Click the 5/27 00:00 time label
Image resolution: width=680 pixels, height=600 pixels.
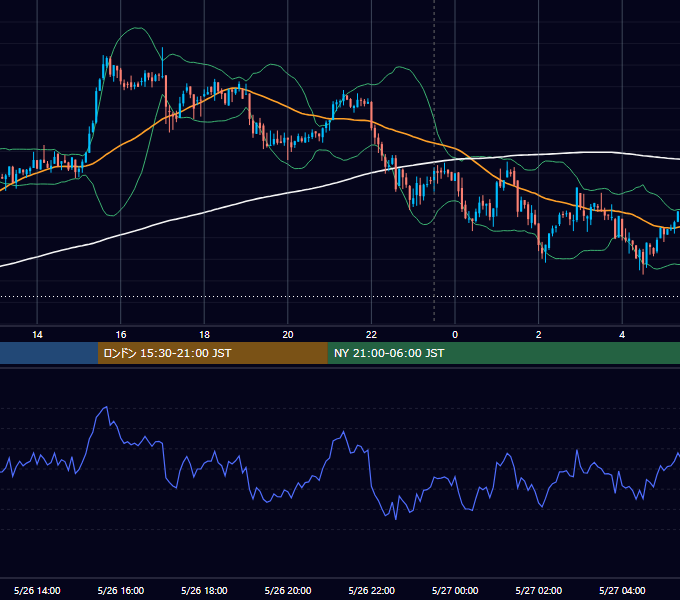click(x=455, y=590)
